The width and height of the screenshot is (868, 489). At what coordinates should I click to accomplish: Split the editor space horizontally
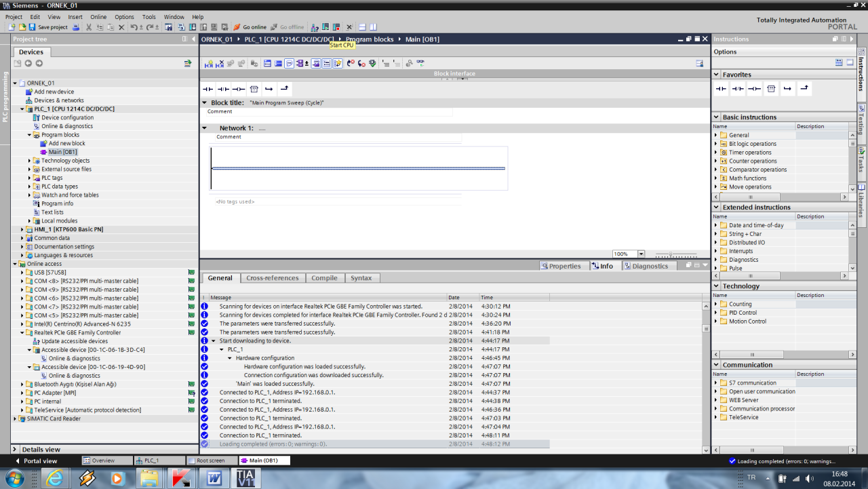362,27
